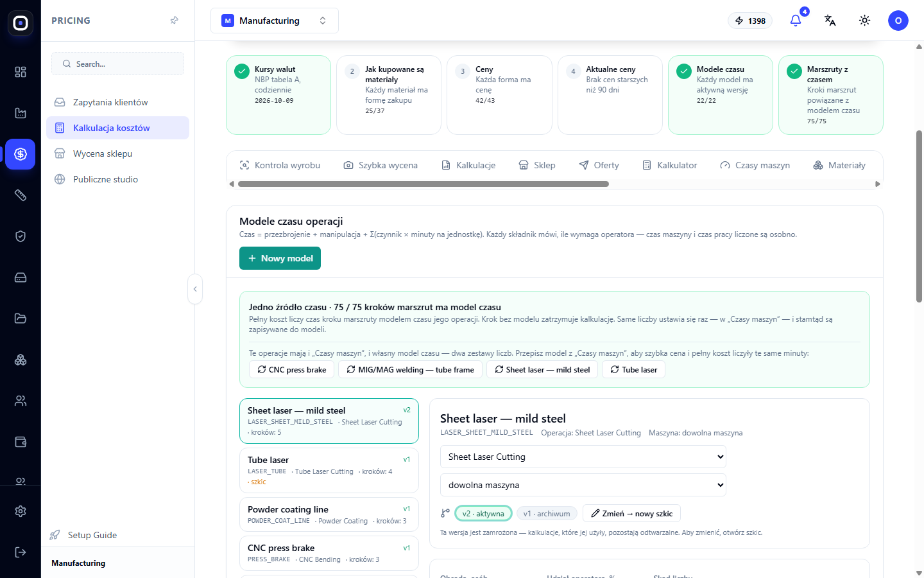924x578 pixels.
Task: Click Zmień → nowy szkic button
Action: click(x=631, y=513)
